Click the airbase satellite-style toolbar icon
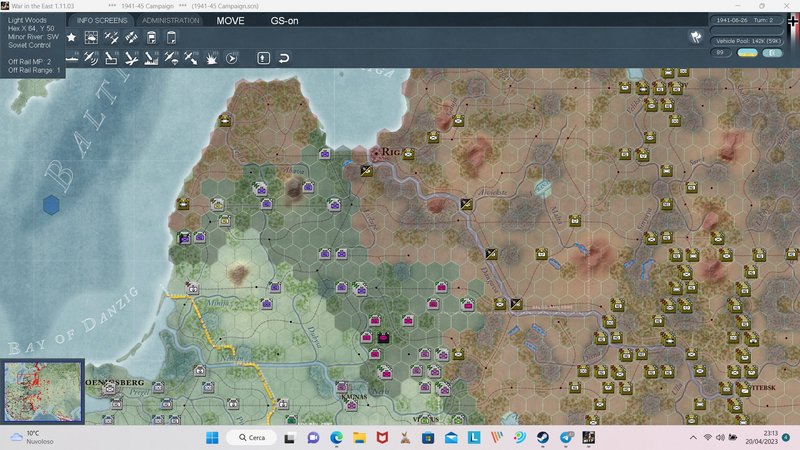Image resolution: width=800 pixels, height=450 pixels. pyautogui.click(x=131, y=37)
